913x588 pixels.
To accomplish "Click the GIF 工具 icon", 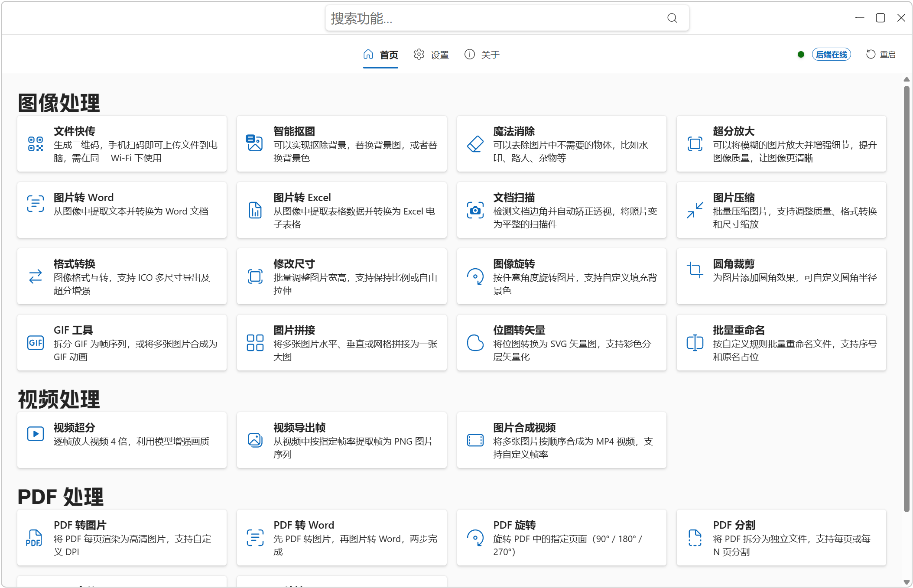I will [36, 343].
